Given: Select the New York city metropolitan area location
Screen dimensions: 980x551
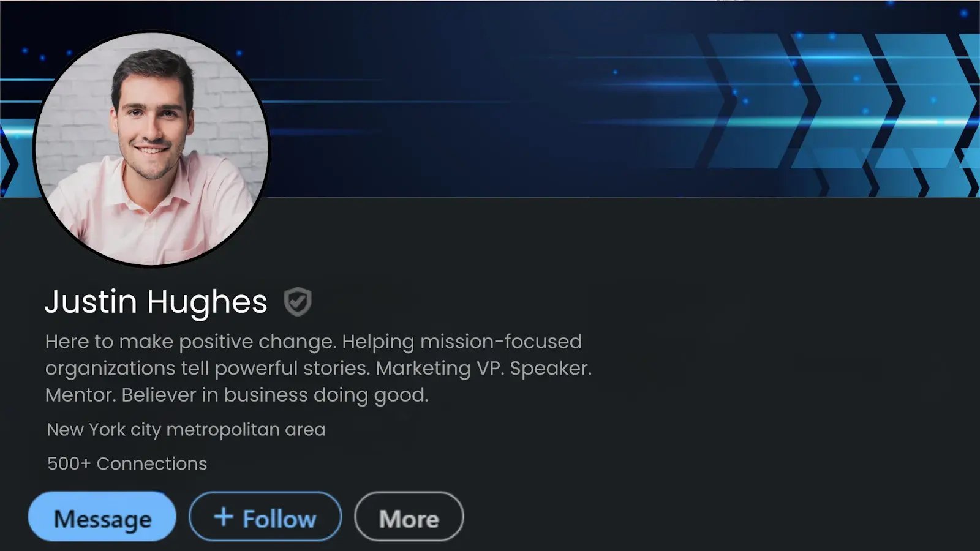Looking at the screenshot, I should tap(186, 430).
